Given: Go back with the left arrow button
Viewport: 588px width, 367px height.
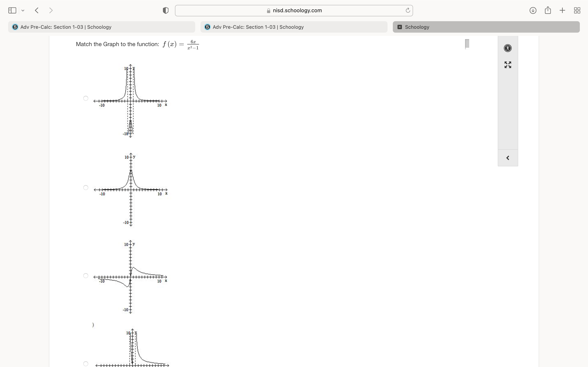Looking at the screenshot, I should click(37, 10).
